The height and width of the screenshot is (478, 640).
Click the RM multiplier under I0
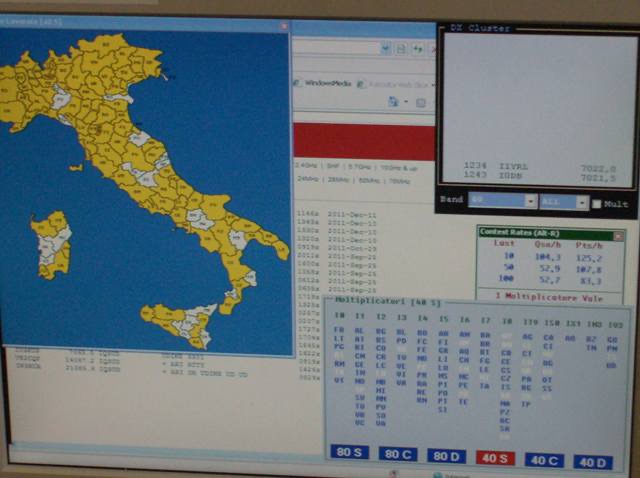tap(339, 364)
